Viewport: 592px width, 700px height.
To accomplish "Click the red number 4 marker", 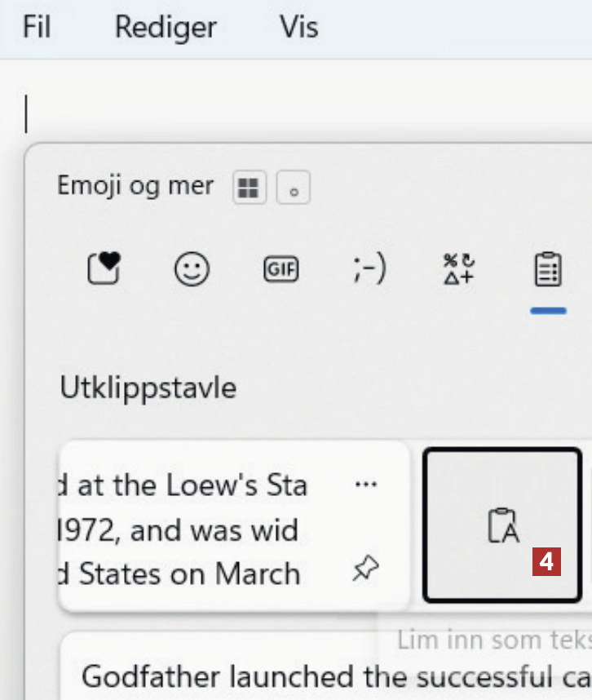I will point(547,562).
